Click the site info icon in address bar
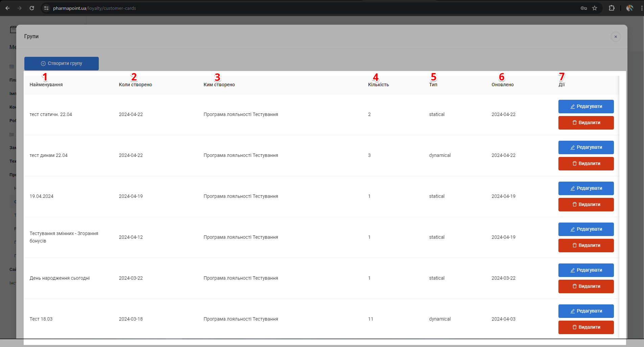The height and width of the screenshot is (347, 644). coord(47,8)
